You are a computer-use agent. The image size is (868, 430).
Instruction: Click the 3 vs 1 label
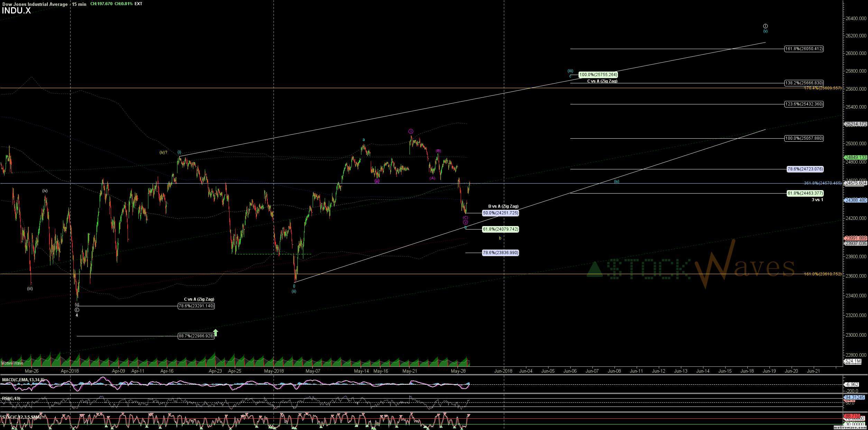[818, 200]
